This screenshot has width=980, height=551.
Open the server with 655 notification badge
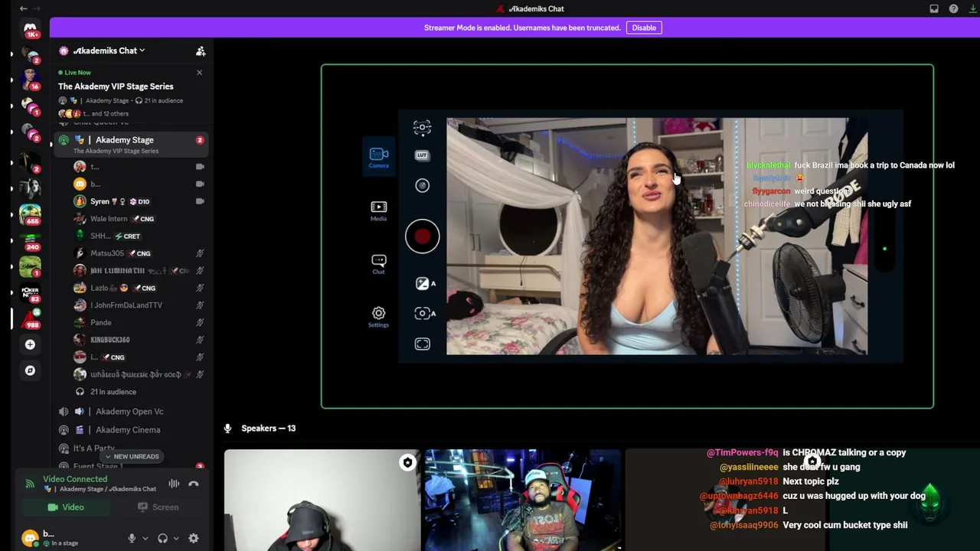click(30, 214)
